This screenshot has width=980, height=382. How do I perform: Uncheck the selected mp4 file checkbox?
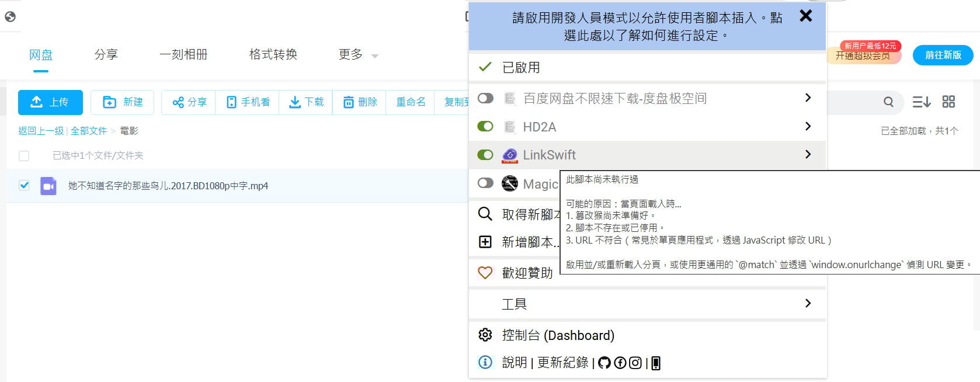click(24, 186)
